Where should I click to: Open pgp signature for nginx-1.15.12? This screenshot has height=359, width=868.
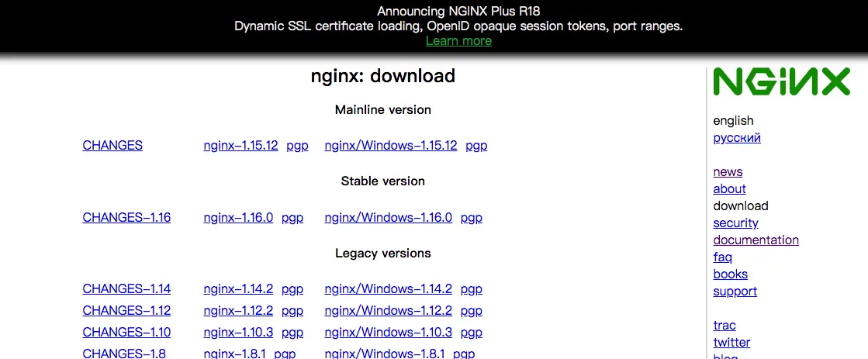[297, 146]
